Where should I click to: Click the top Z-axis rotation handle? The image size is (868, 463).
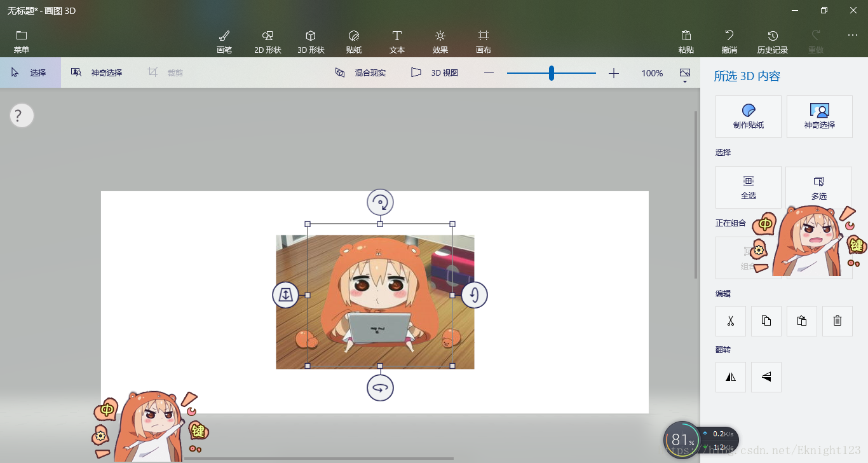[380, 203]
